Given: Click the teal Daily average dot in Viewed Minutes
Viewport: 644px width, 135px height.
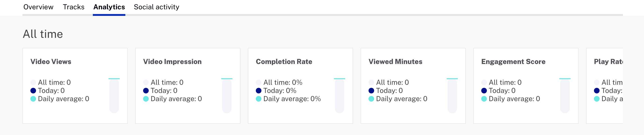Looking at the screenshot, I should (x=371, y=99).
